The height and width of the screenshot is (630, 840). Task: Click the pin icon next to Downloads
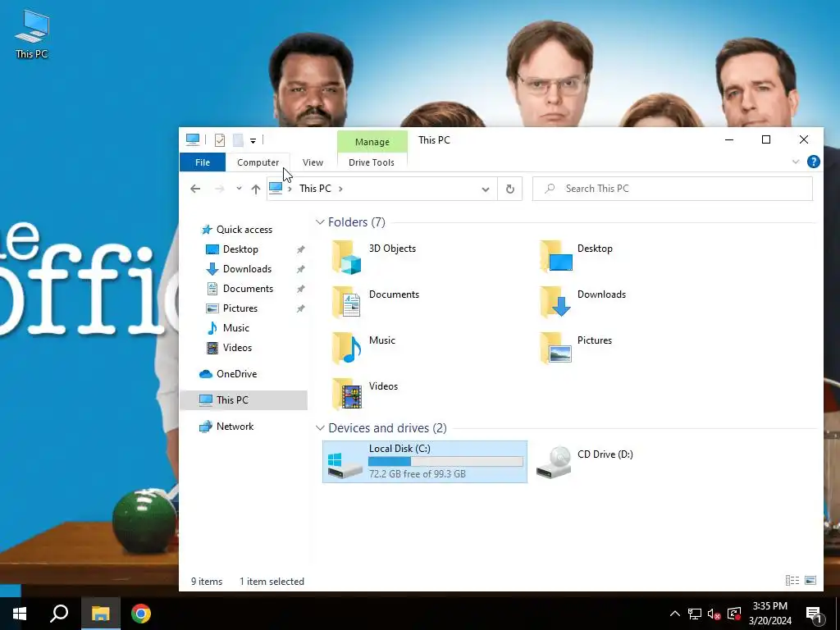click(x=301, y=269)
